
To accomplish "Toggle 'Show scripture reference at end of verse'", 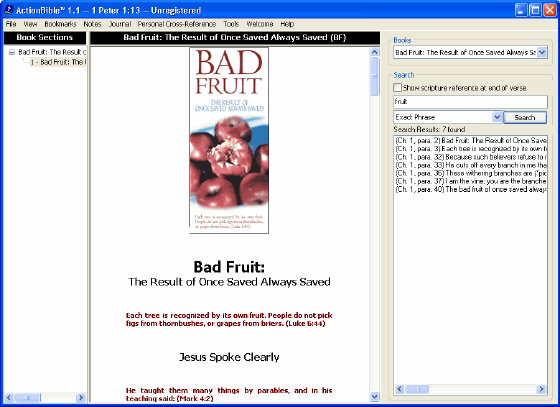I will [398, 87].
